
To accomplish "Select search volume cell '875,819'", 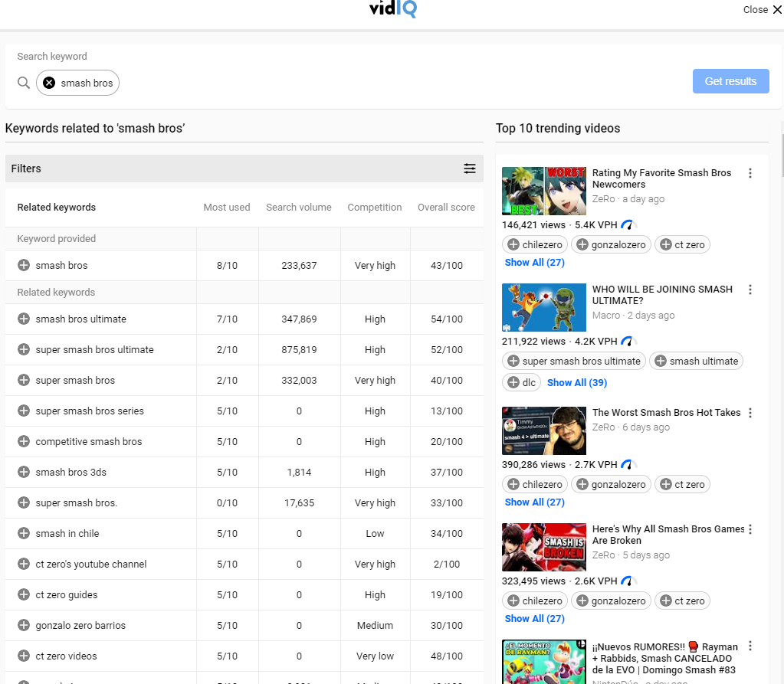I will tap(299, 350).
